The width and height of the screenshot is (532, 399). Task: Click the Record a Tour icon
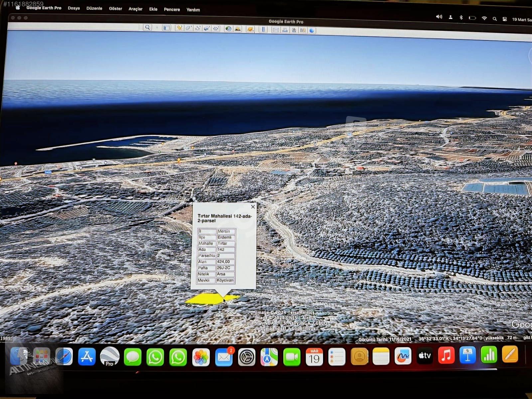click(x=216, y=29)
